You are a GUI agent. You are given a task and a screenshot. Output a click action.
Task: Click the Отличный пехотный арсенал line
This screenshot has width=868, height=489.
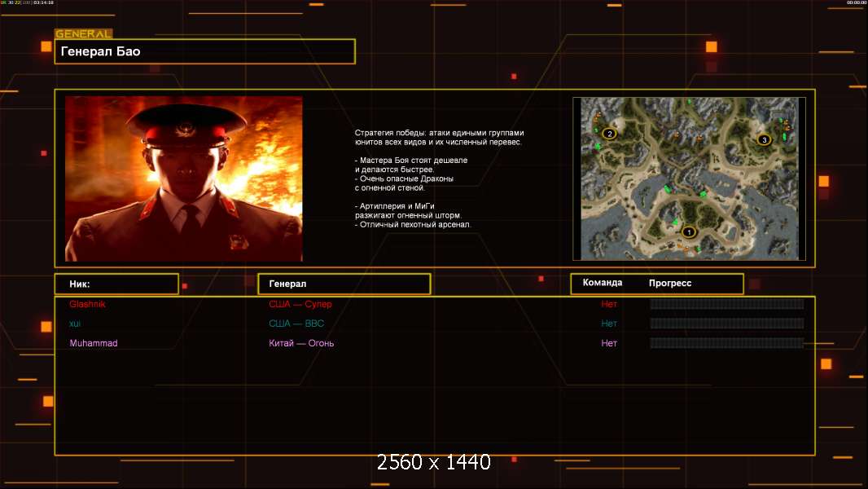[x=413, y=224]
